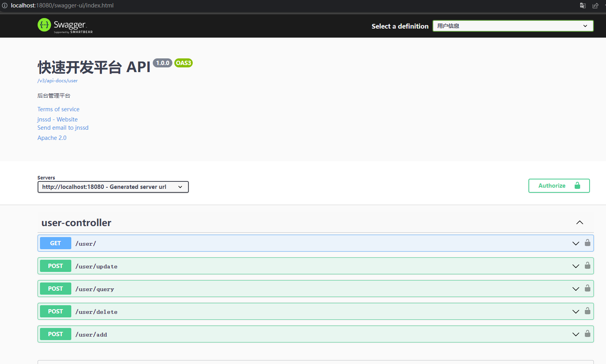Click the lock icon on /user/query row

click(587, 288)
